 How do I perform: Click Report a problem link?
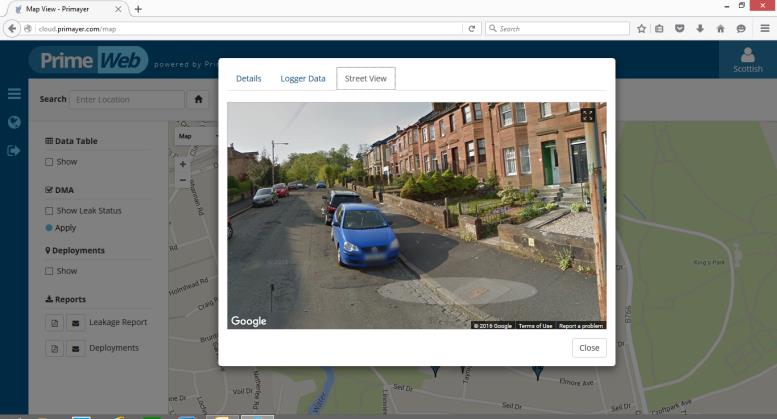click(x=581, y=325)
